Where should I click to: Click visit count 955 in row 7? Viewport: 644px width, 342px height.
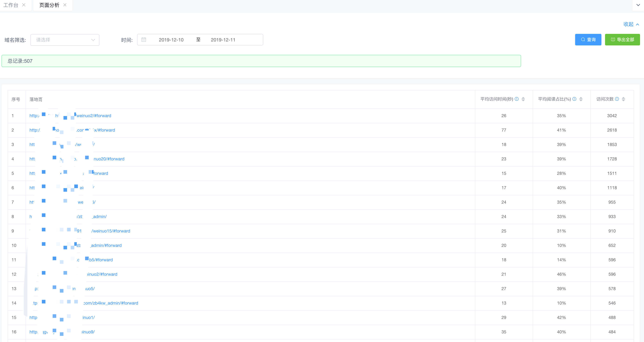(612, 202)
